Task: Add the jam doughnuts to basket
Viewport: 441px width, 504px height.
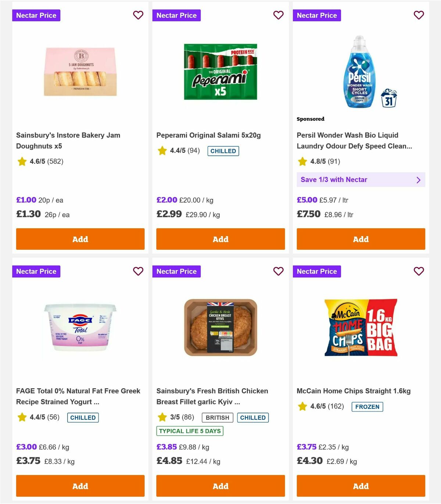Action: [x=80, y=239]
